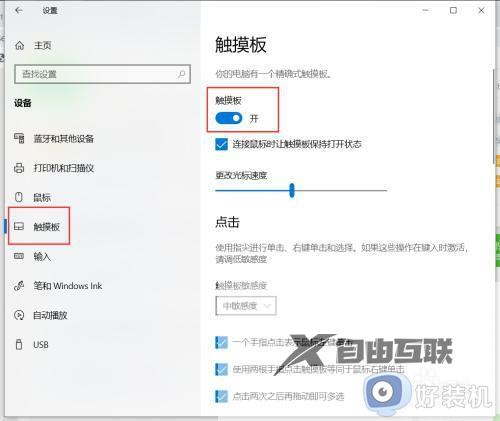The width and height of the screenshot is (500, 421).
Task: Open 输入 settings page
Action: pyautogui.click(x=42, y=256)
